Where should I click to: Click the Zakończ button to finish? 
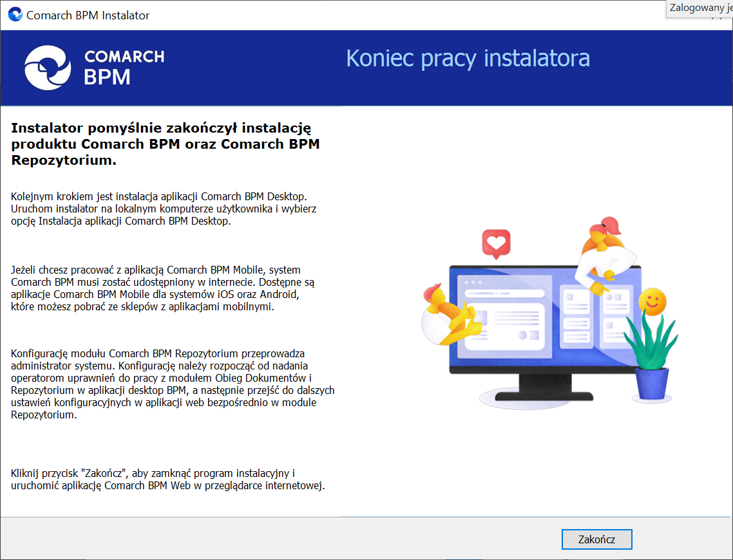(596, 539)
